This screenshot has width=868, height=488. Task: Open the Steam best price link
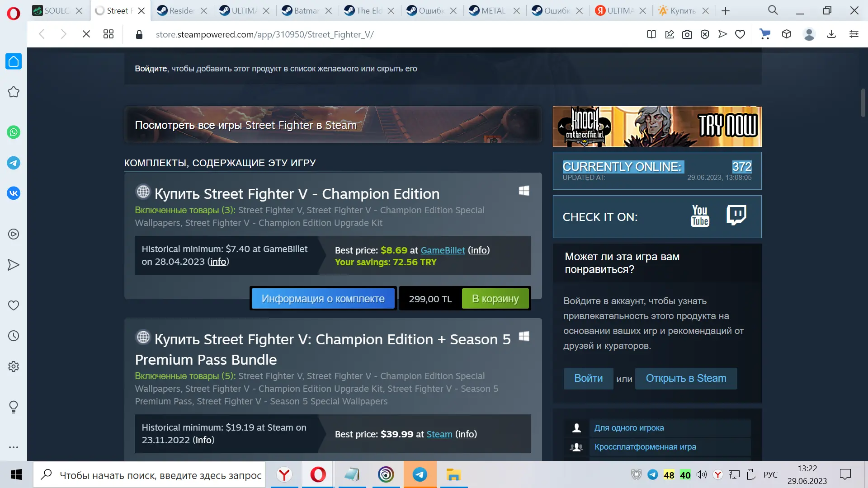click(x=439, y=434)
